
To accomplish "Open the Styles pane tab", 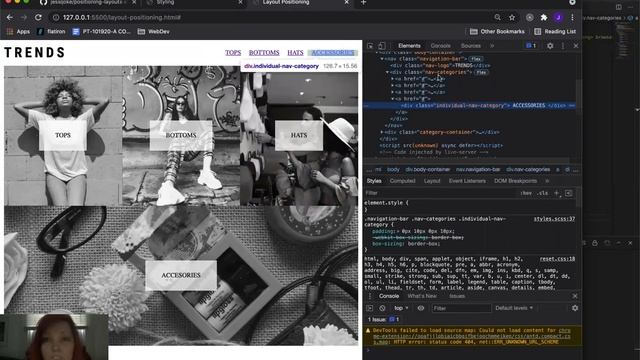I will point(374,181).
